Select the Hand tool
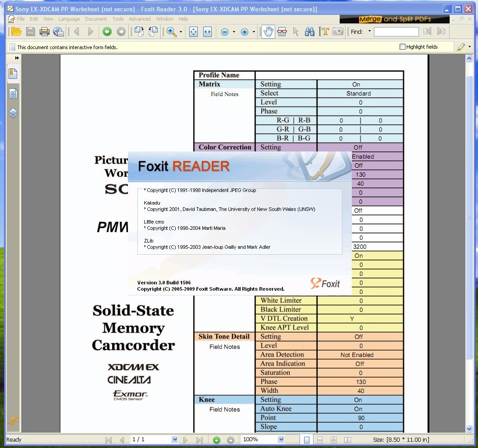The image size is (478, 448). 268,32
